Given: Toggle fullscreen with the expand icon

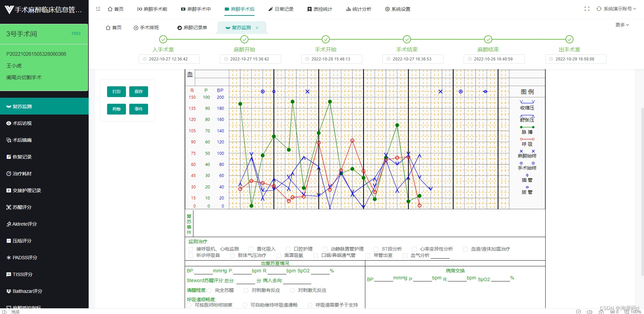Looking at the screenshot, I should (x=587, y=9).
